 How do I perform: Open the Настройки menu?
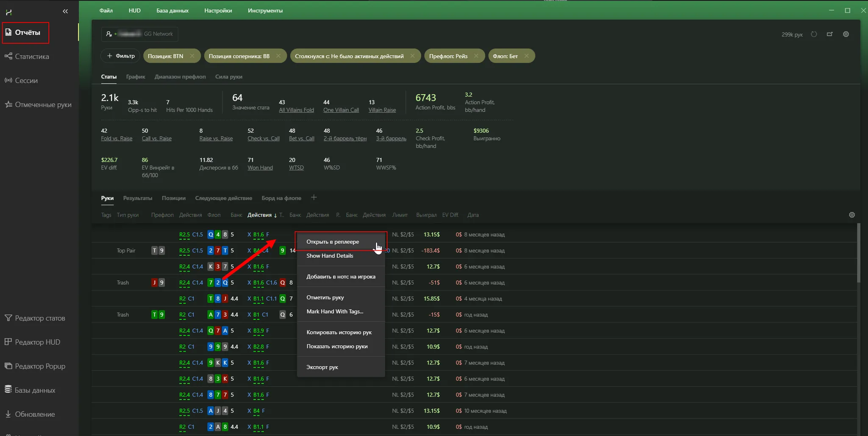click(218, 11)
